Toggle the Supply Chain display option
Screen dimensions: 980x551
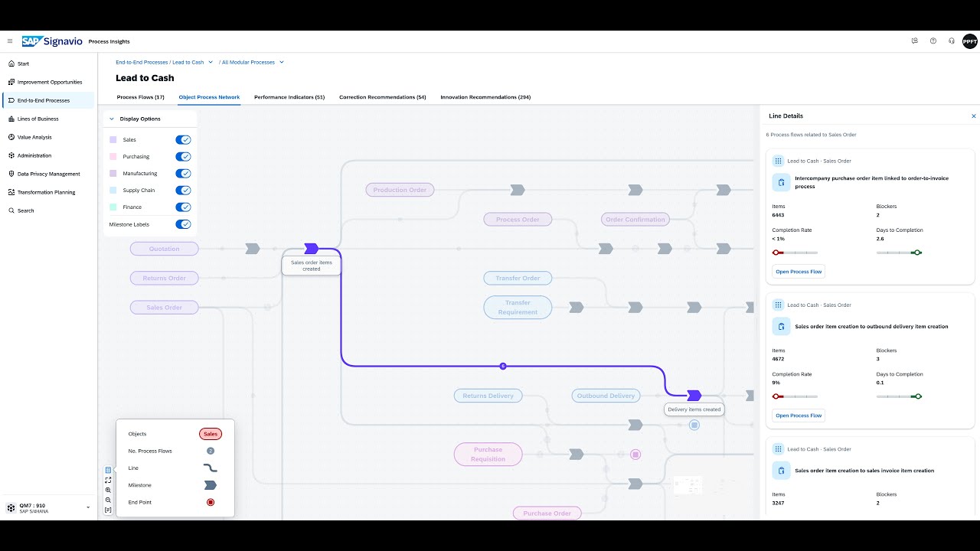pyautogui.click(x=183, y=191)
